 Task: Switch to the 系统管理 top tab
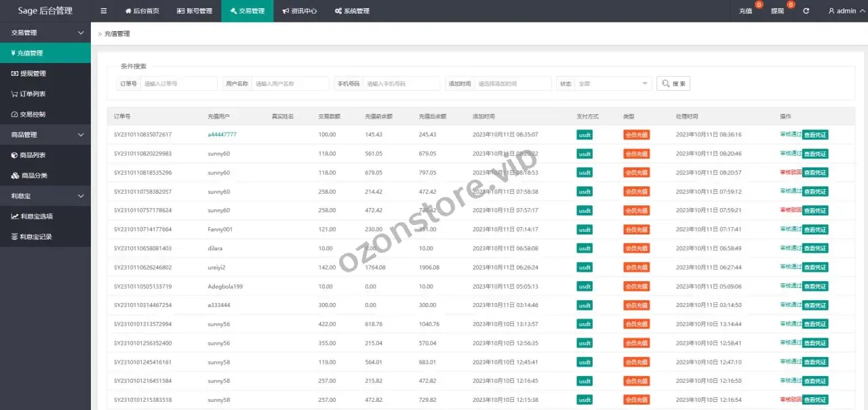(352, 11)
